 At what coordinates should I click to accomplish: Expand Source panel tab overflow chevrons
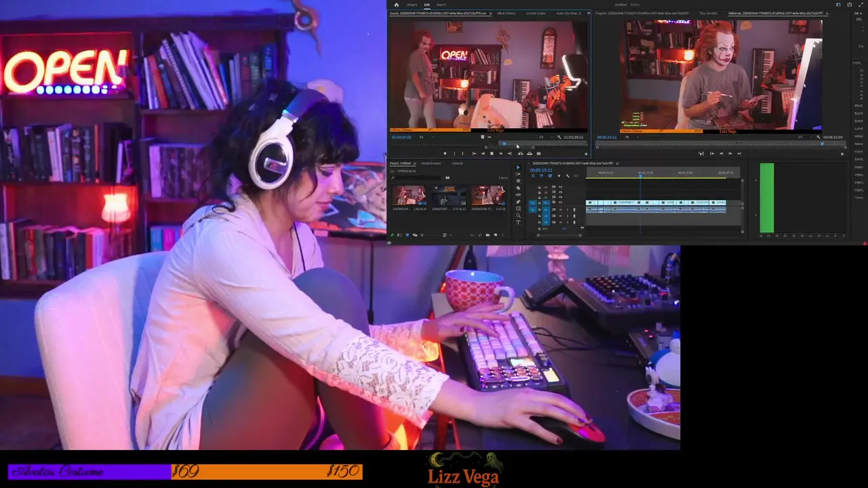(x=588, y=13)
